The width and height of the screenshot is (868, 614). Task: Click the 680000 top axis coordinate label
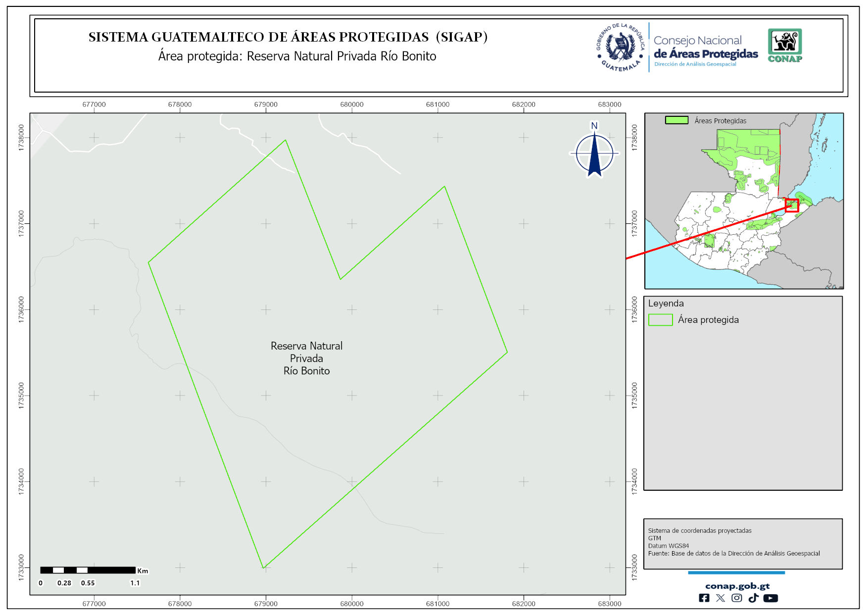[351, 104]
